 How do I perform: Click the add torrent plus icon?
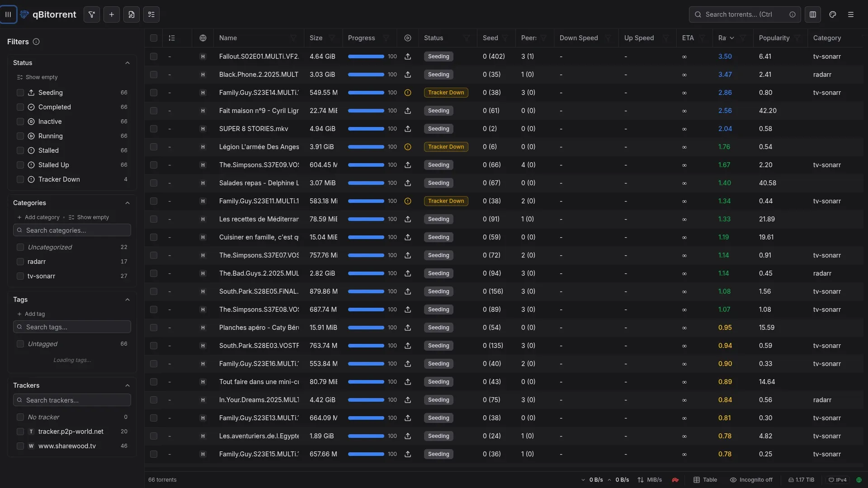tap(112, 14)
